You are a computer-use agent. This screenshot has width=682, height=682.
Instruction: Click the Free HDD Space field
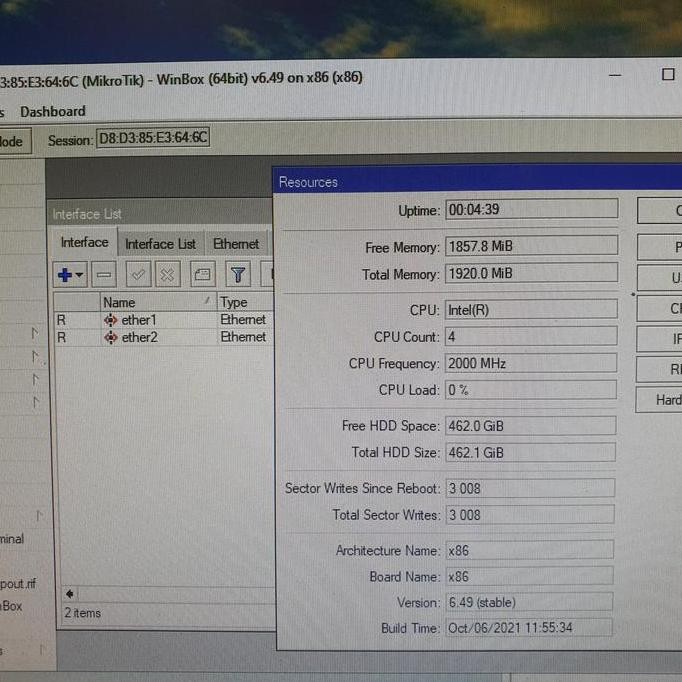pos(531,425)
